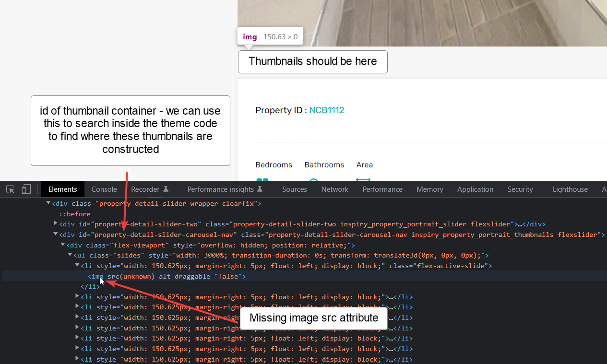Click the property photo at top
This screenshot has width=607, height=364.
(422, 23)
